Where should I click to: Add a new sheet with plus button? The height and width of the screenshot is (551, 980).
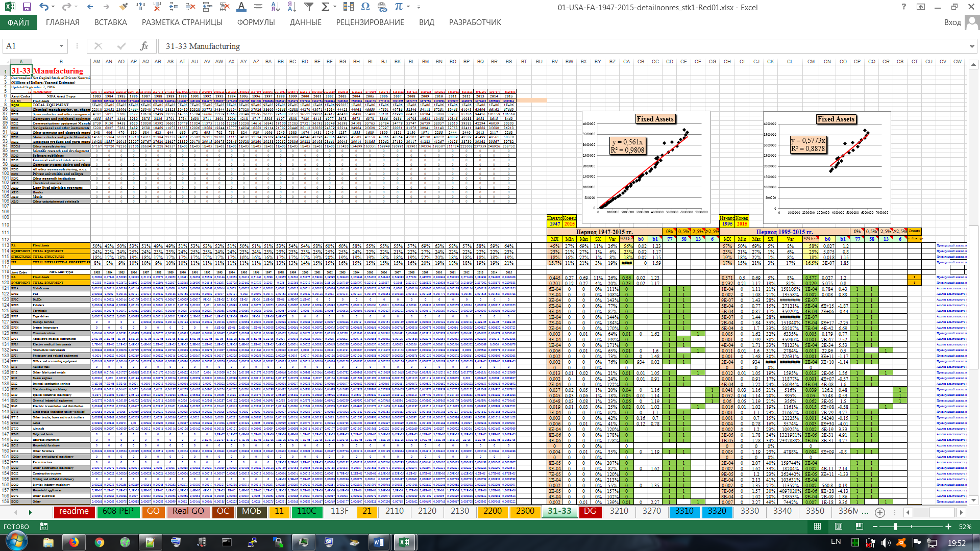(880, 512)
